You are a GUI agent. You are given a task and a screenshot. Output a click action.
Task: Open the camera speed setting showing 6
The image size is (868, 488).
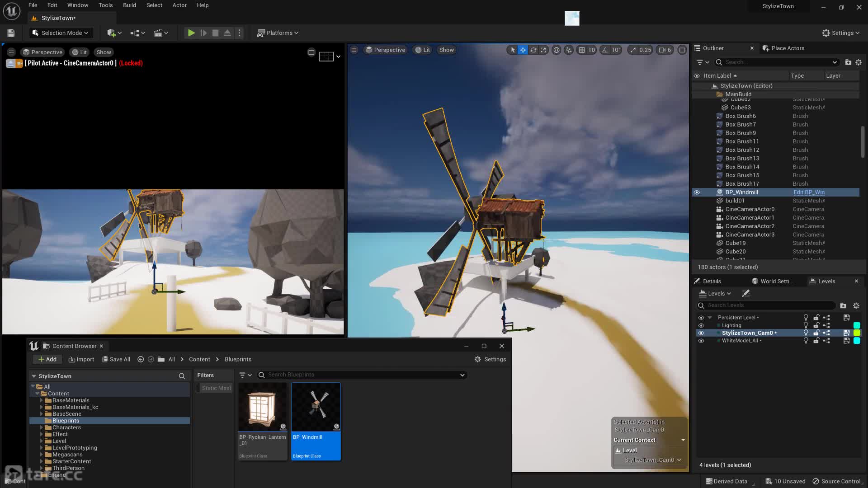click(x=665, y=50)
